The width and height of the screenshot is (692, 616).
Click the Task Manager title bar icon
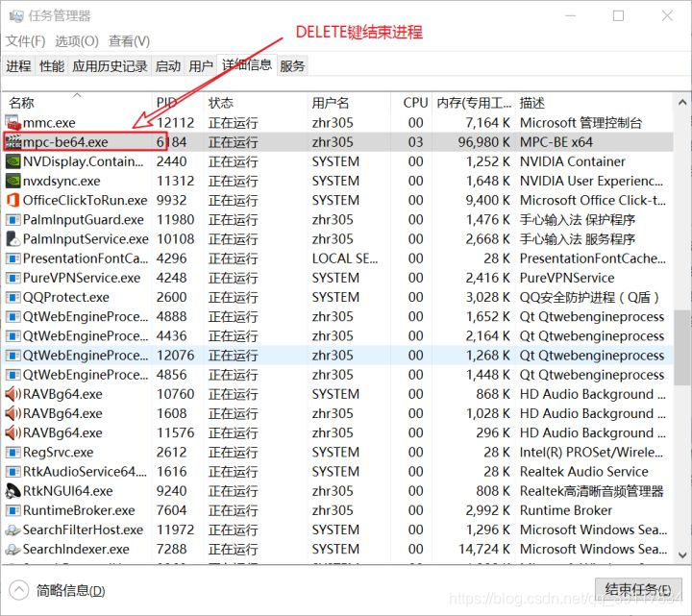[x=16, y=16]
